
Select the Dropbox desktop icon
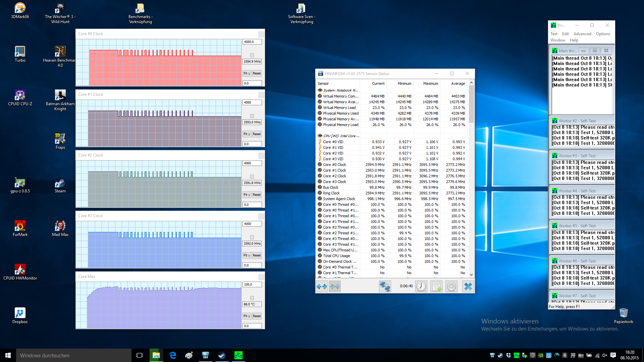coord(20,315)
